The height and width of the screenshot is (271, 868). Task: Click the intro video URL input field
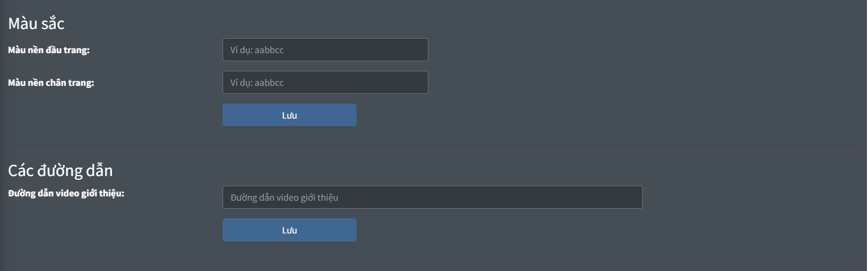click(x=432, y=197)
